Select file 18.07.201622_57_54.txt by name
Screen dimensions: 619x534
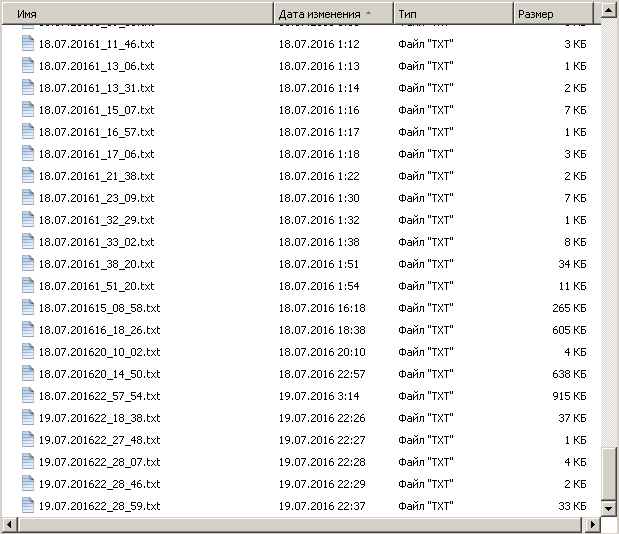pos(99,396)
